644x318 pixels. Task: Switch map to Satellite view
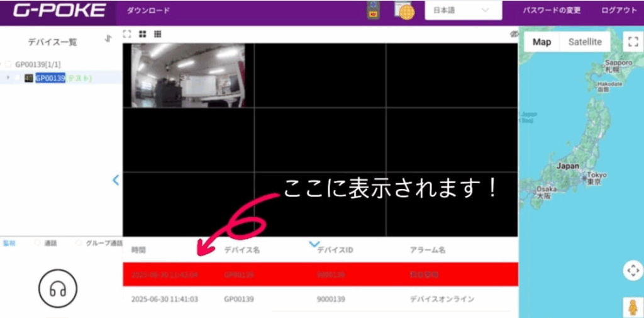pyautogui.click(x=584, y=42)
